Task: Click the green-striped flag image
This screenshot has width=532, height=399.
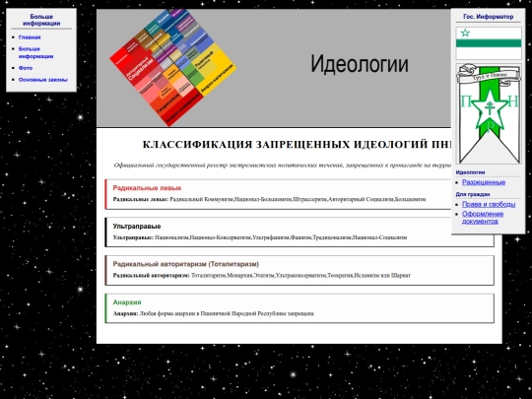Action: [489, 43]
